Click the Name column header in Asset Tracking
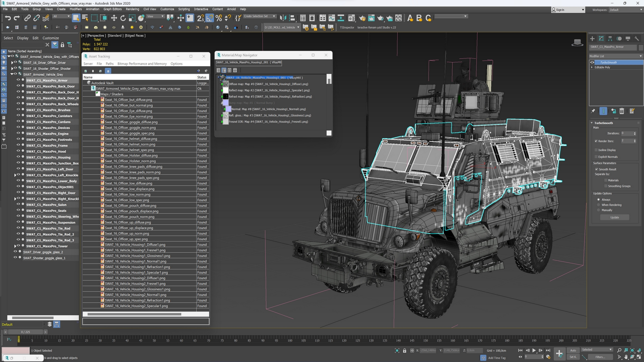 (140, 77)
